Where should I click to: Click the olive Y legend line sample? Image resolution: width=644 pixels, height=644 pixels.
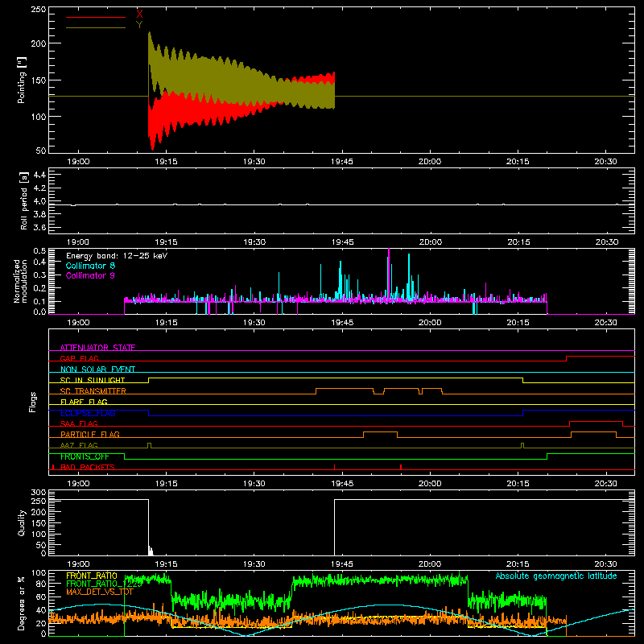(x=96, y=27)
